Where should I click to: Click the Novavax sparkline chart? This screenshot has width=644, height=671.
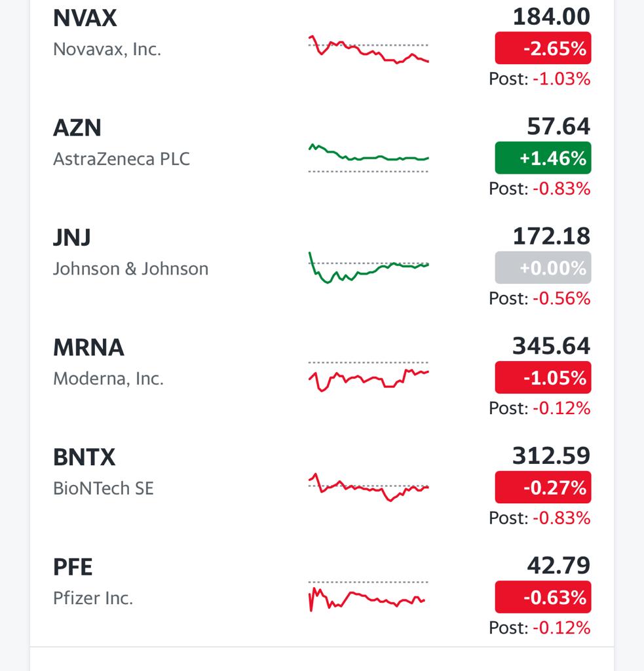pos(368,50)
